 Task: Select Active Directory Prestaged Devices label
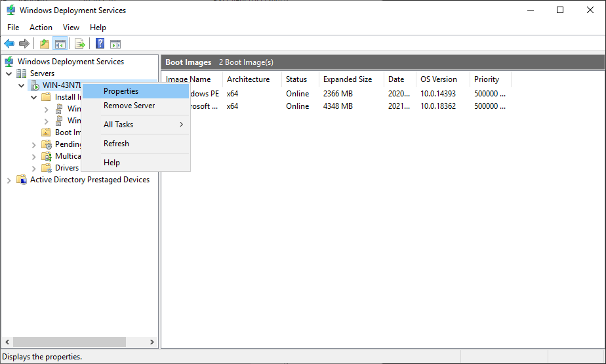pyautogui.click(x=90, y=180)
